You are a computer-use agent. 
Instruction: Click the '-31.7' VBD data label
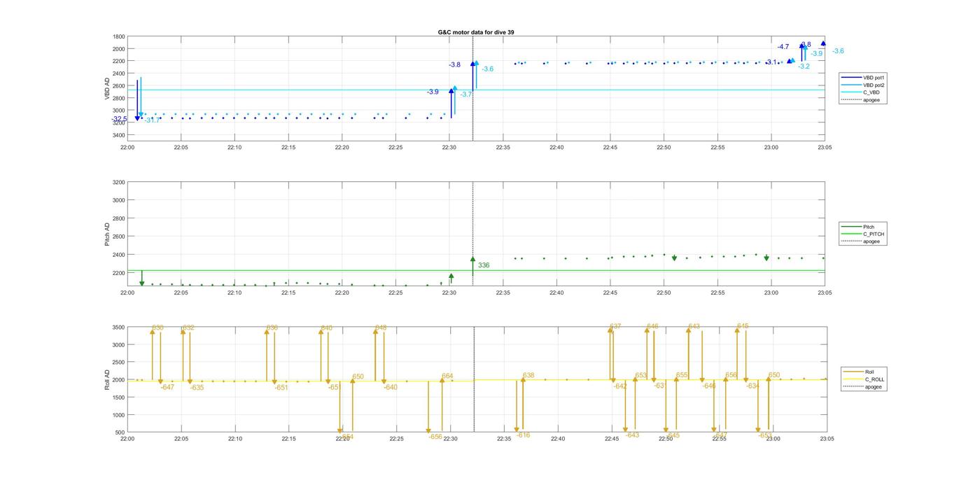click(152, 120)
